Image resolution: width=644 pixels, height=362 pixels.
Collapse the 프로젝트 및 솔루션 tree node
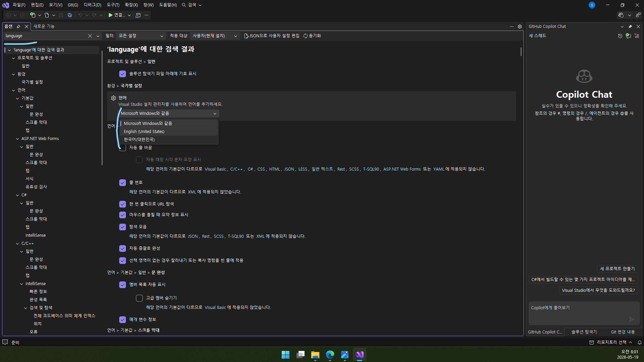tap(13, 58)
